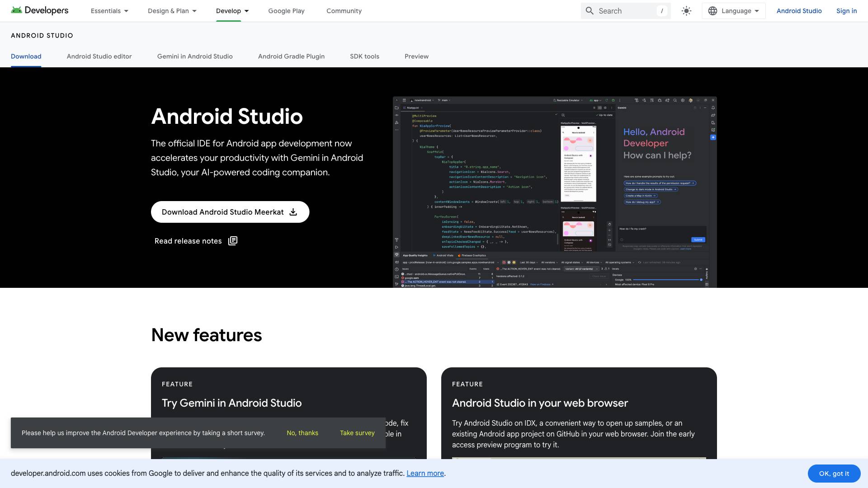Select the SDK tools tab
The image size is (868, 488).
[364, 56]
